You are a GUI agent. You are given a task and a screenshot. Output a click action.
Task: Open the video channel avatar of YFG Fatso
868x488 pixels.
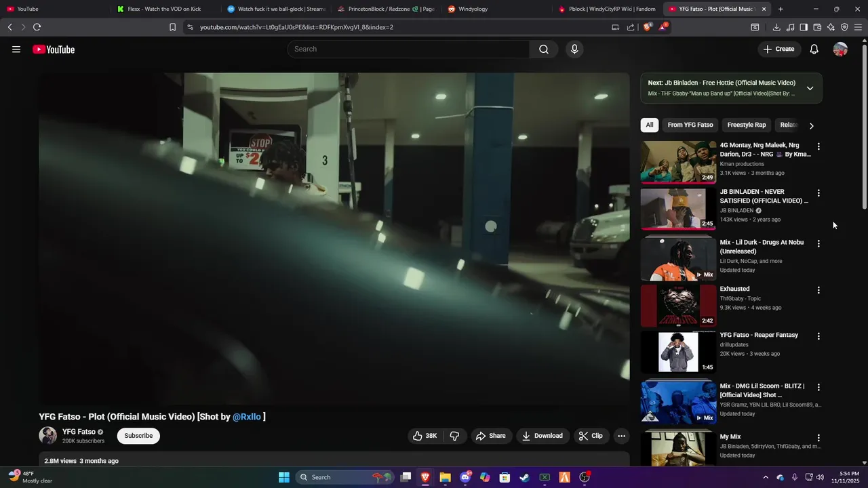[47, 436]
